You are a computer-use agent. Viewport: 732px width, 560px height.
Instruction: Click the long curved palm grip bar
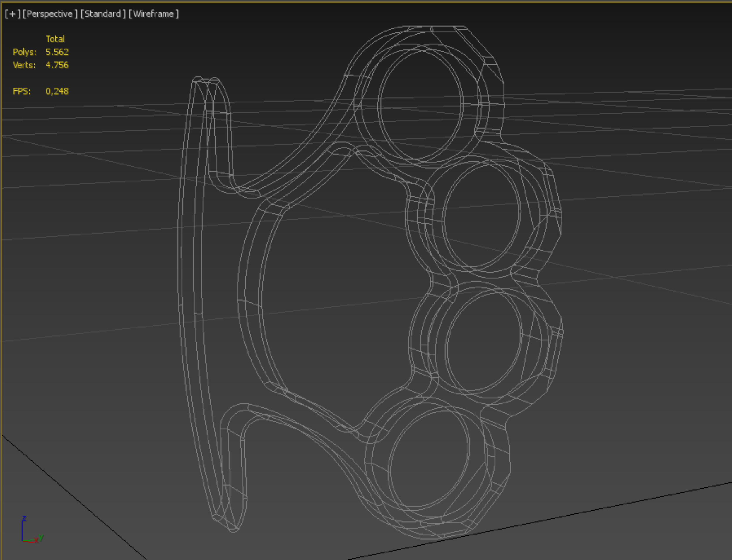(190, 300)
